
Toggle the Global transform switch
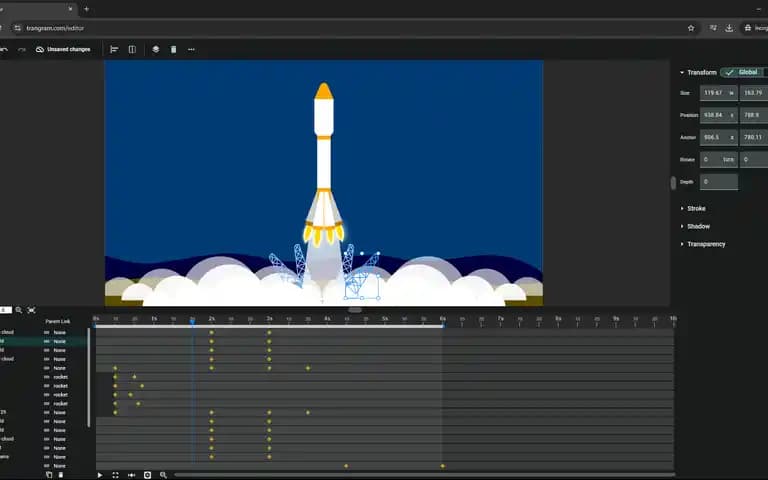point(744,72)
